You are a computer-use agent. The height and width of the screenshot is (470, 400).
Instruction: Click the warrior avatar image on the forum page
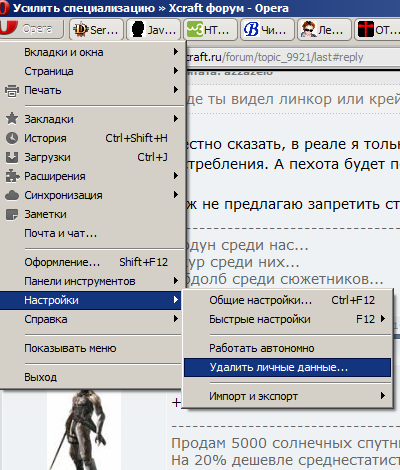(x=84, y=430)
